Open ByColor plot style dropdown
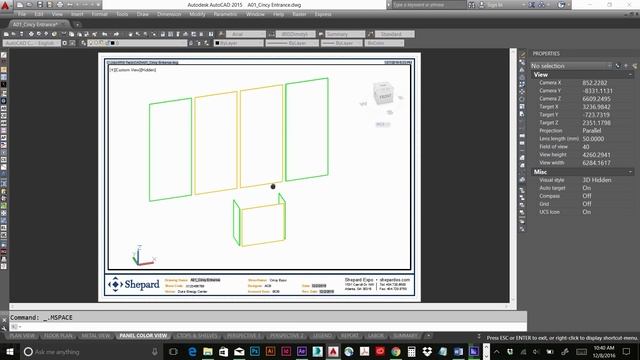640x360 pixels. [384, 43]
